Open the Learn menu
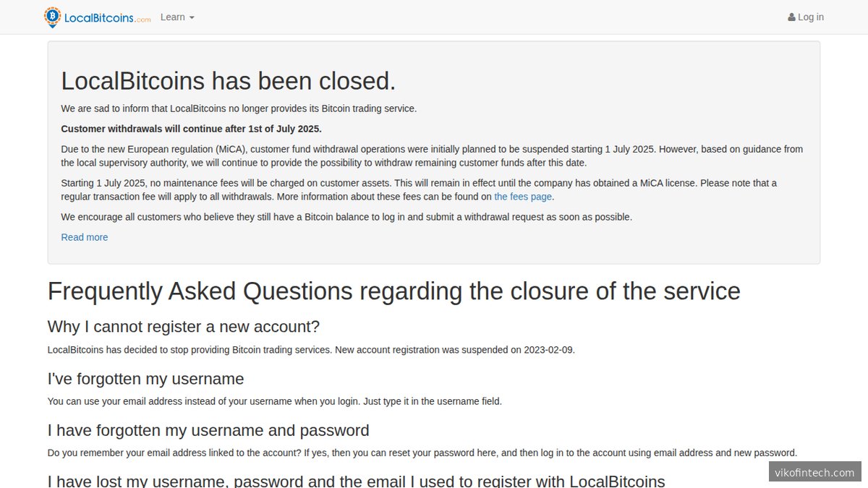Image resolution: width=868 pixels, height=488 pixels. click(x=173, y=17)
